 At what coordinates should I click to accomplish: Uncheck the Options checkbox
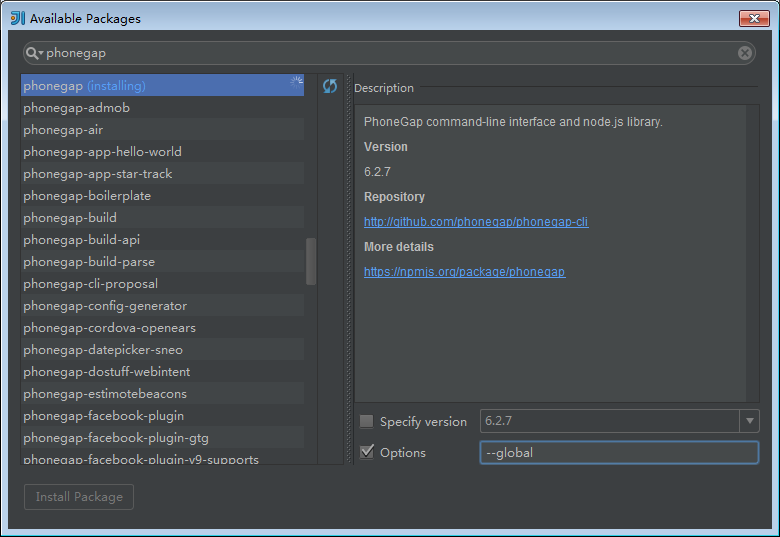tap(367, 452)
